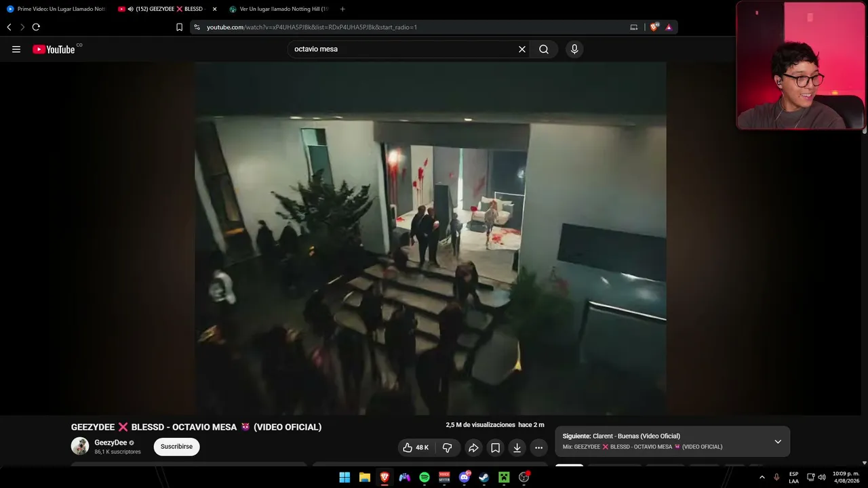Screen dimensions: 868x488
Task: Bookmark this page in the browser
Action: (179, 27)
